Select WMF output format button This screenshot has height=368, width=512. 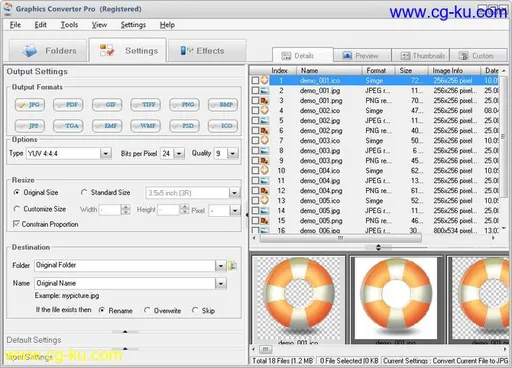(x=145, y=126)
